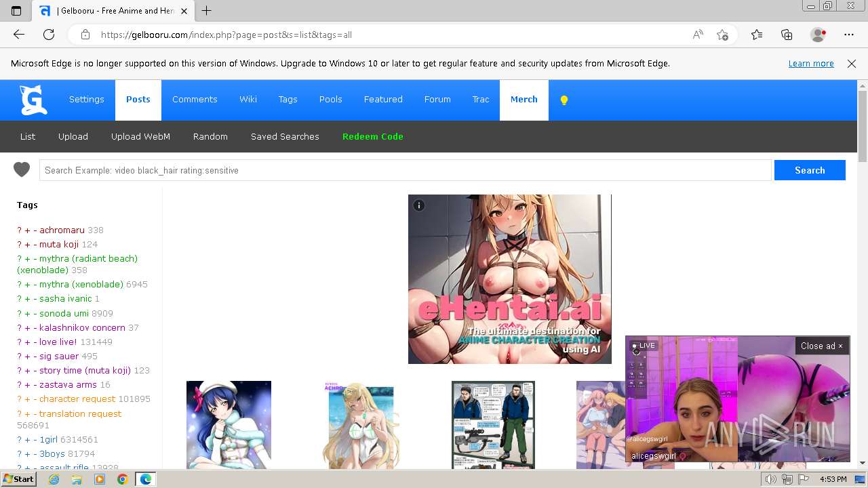Select the Posts tab

[x=138, y=100]
